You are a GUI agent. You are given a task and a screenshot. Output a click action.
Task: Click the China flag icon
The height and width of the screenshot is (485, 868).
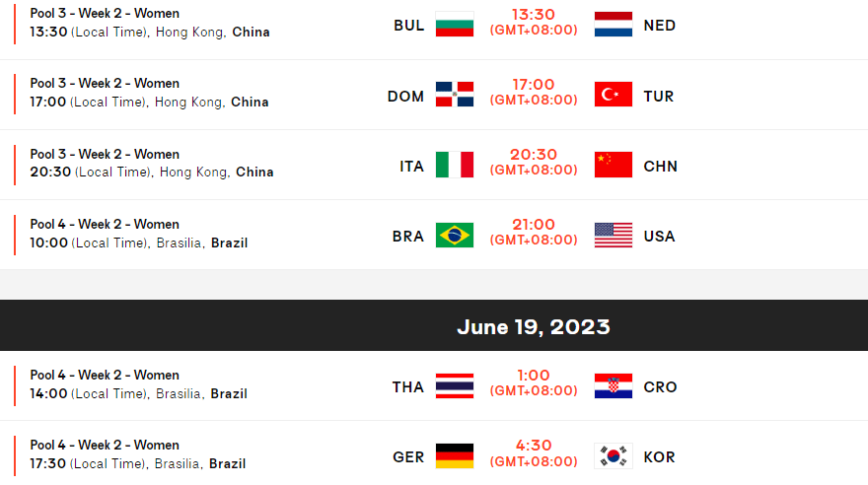click(614, 165)
